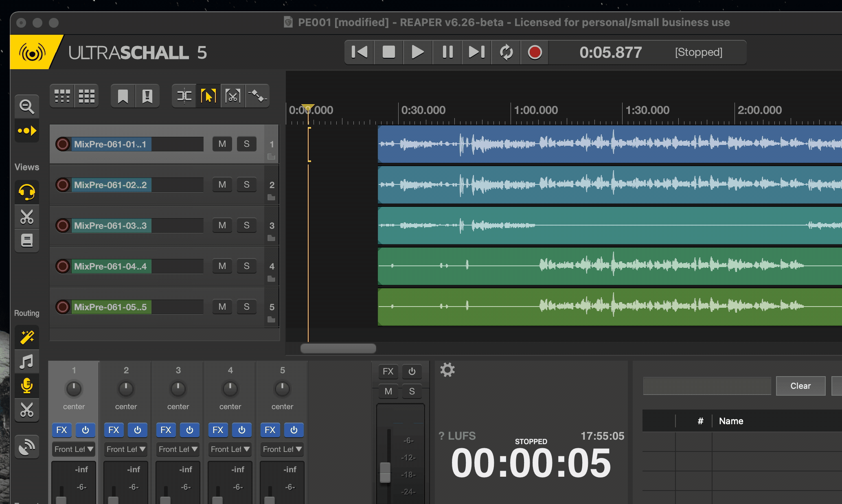
Task: Open the gear settings icon near LUFS
Action: [x=447, y=370]
